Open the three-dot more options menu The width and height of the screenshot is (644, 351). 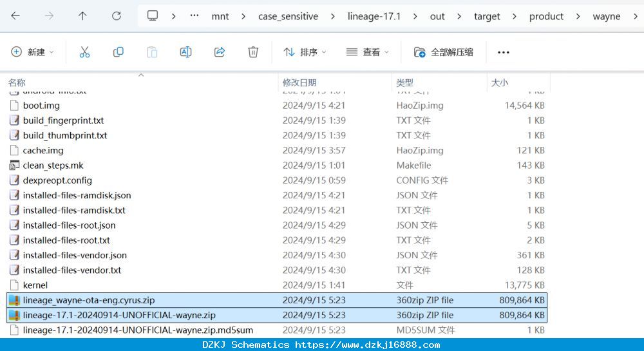click(503, 52)
